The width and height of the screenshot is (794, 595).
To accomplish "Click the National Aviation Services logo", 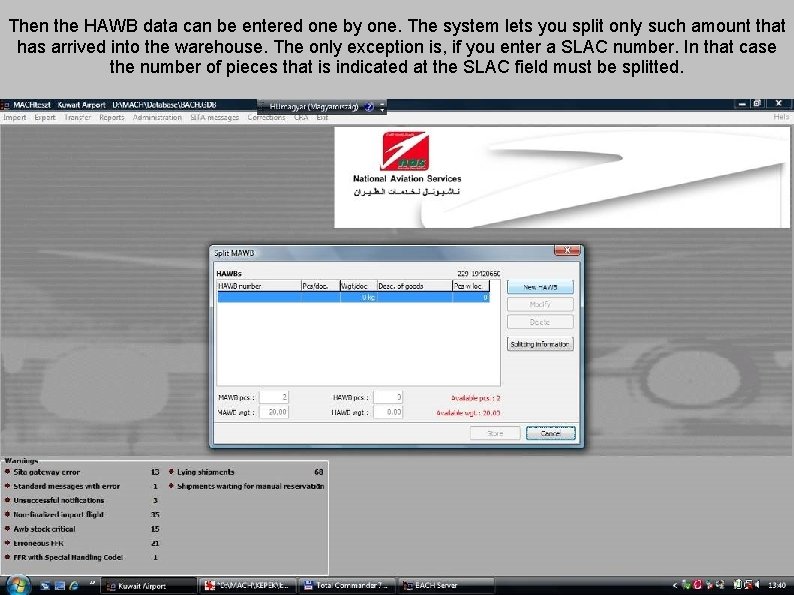I will (x=407, y=164).
